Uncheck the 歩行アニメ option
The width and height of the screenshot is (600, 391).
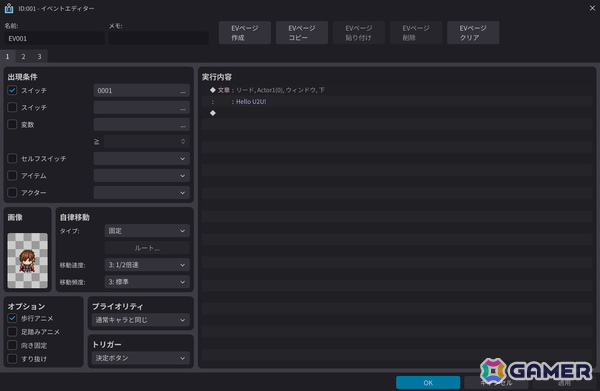pyautogui.click(x=12, y=318)
